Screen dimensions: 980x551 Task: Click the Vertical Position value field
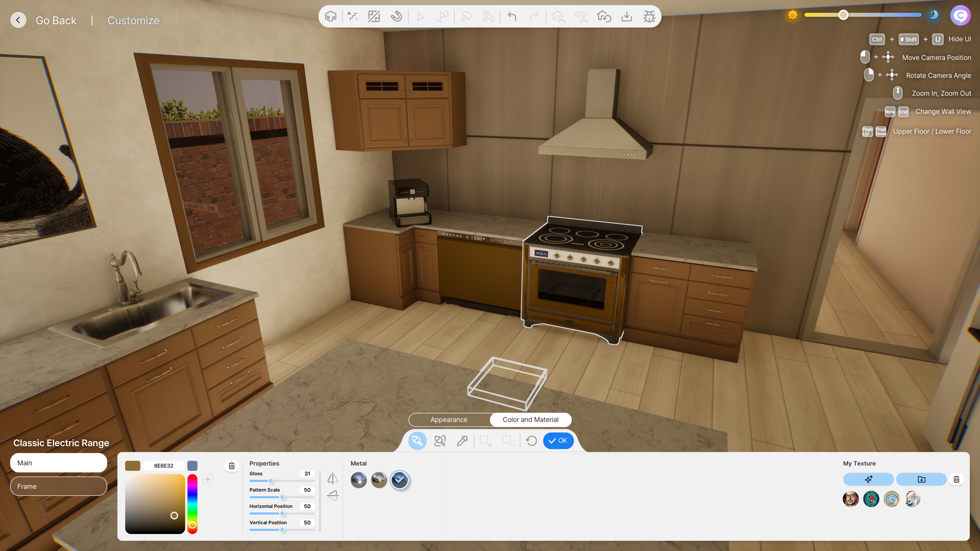307,522
